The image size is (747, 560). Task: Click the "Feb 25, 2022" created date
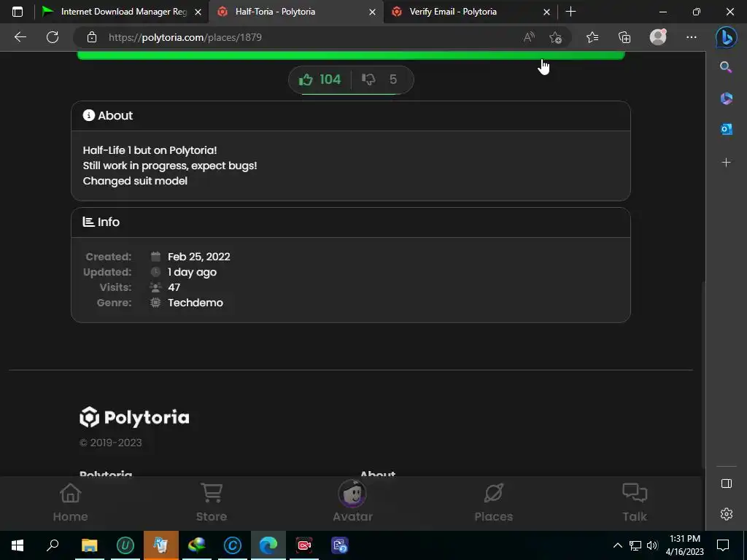198,257
